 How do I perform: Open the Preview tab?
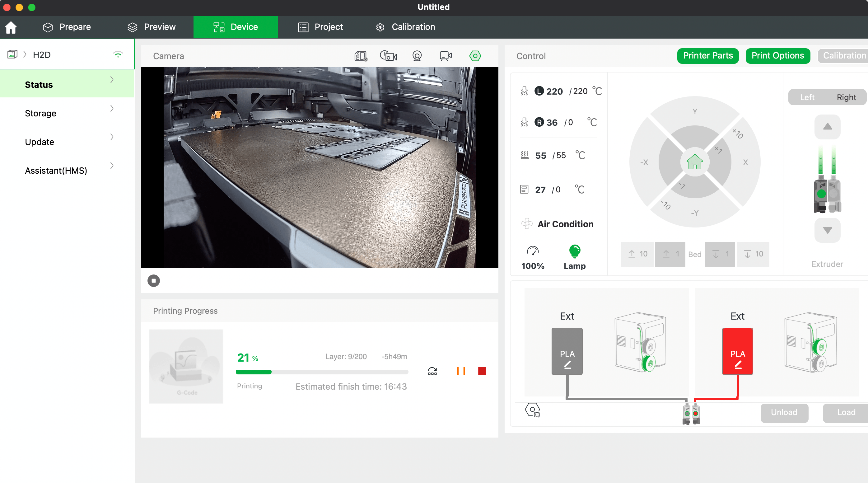(x=151, y=27)
